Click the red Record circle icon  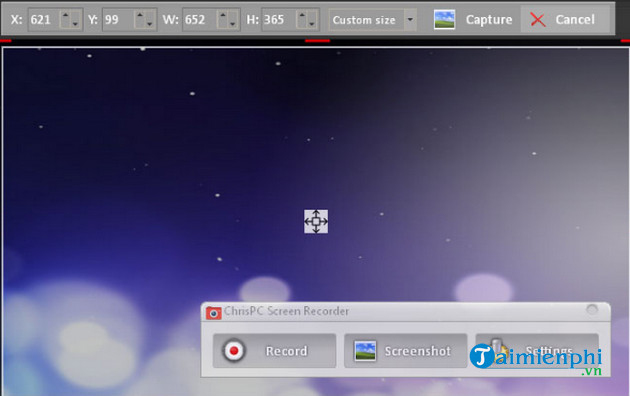pyautogui.click(x=233, y=351)
